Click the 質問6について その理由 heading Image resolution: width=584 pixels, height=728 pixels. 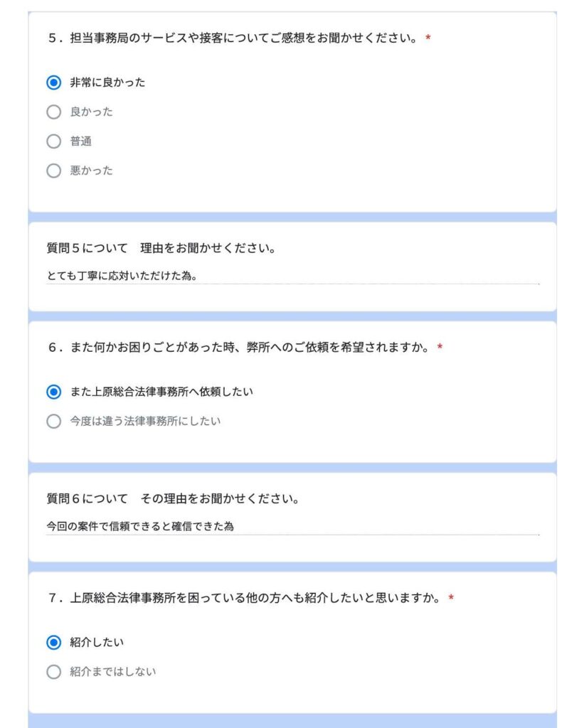pyautogui.click(x=172, y=499)
